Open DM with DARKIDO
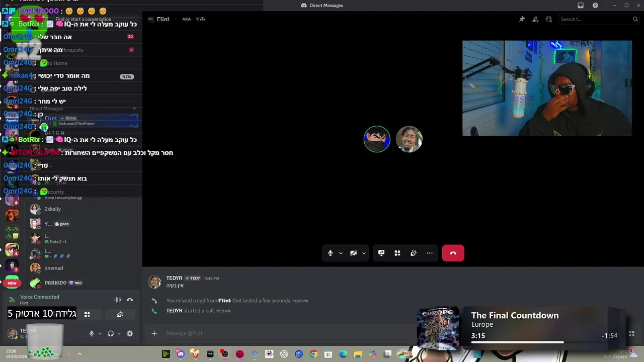This screenshot has width=644, height=362. tap(83, 283)
